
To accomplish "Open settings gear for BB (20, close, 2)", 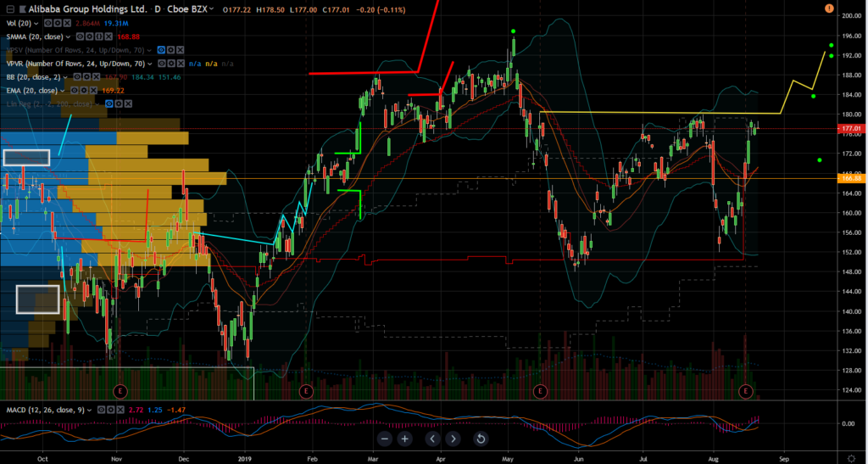I will [x=86, y=77].
